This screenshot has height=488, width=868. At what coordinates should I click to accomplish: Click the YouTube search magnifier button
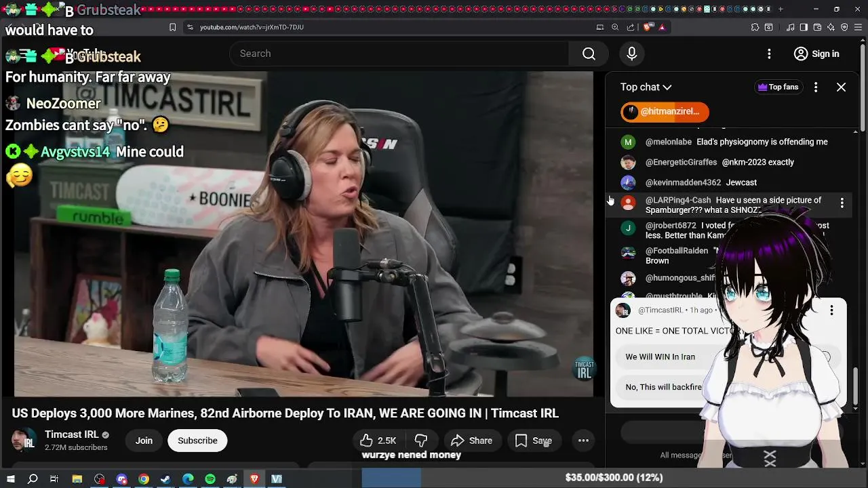[589, 54]
